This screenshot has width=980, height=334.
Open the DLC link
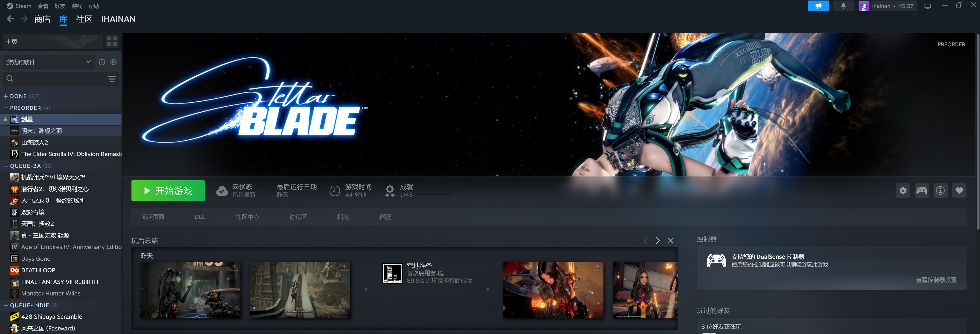click(x=200, y=217)
